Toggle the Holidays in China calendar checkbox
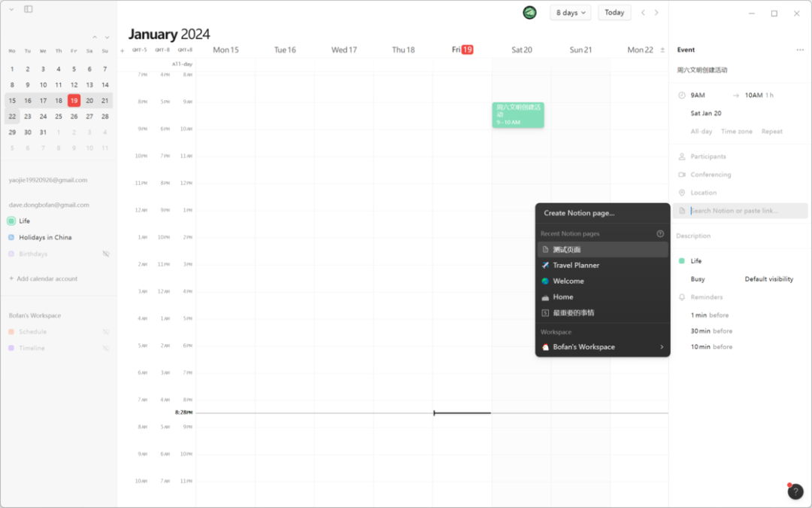Screen dimensions: 812x508 11,237
